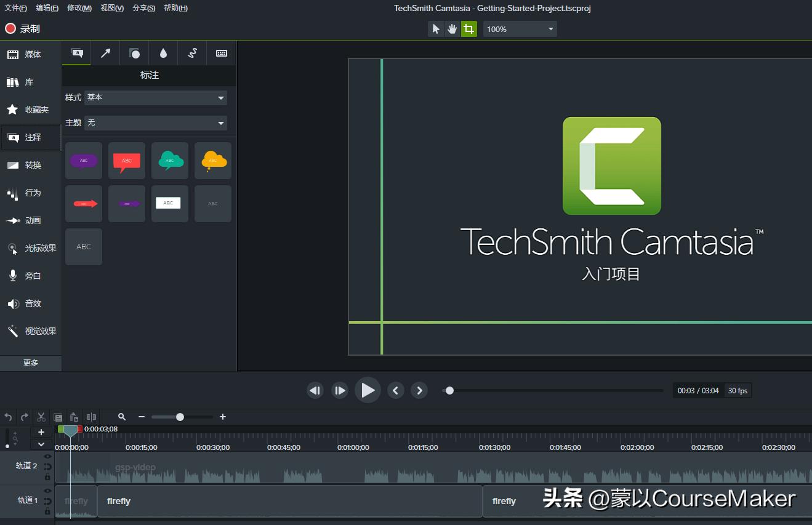
Task: Open the 分享(S) menu
Action: point(143,8)
